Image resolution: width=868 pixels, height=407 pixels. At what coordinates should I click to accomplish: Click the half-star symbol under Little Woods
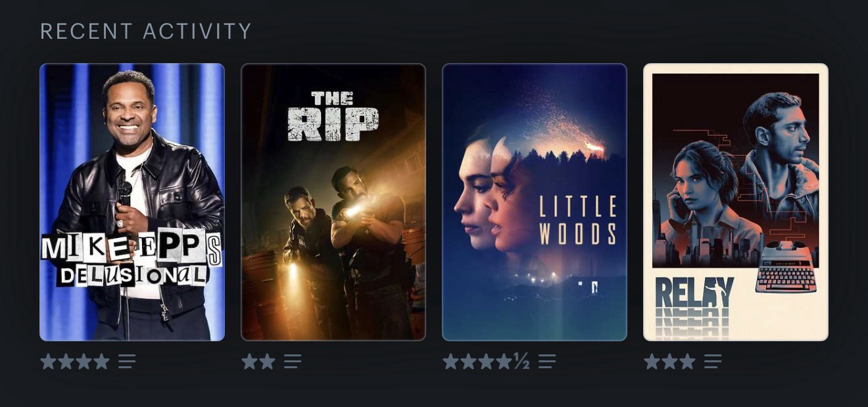(x=521, y=361)
